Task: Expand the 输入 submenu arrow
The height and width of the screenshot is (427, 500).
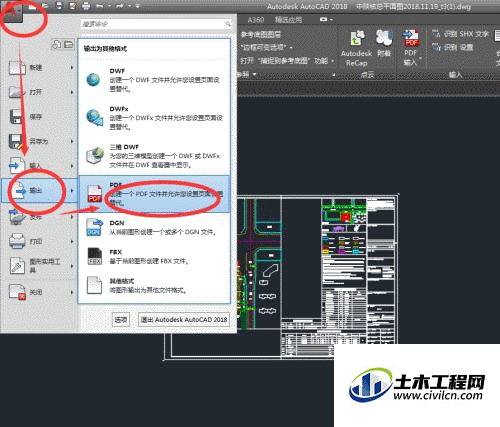Action: tap(72, 166)
